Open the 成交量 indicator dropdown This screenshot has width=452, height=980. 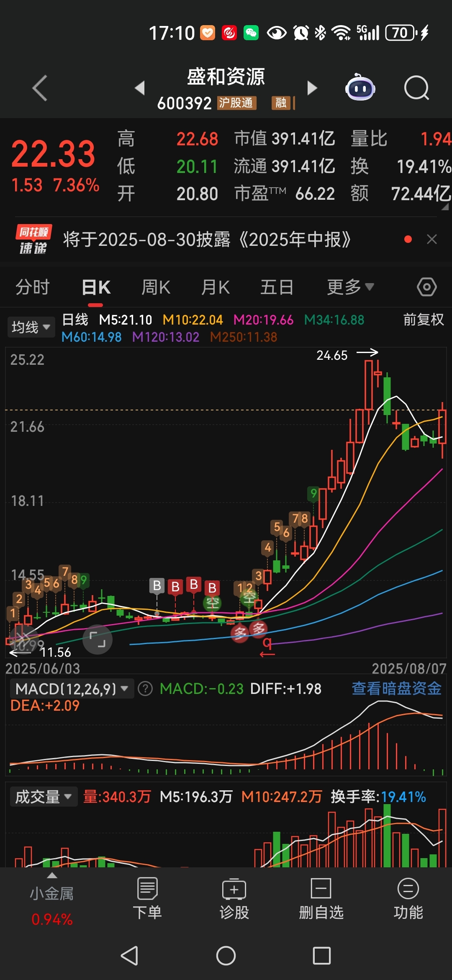44,797
